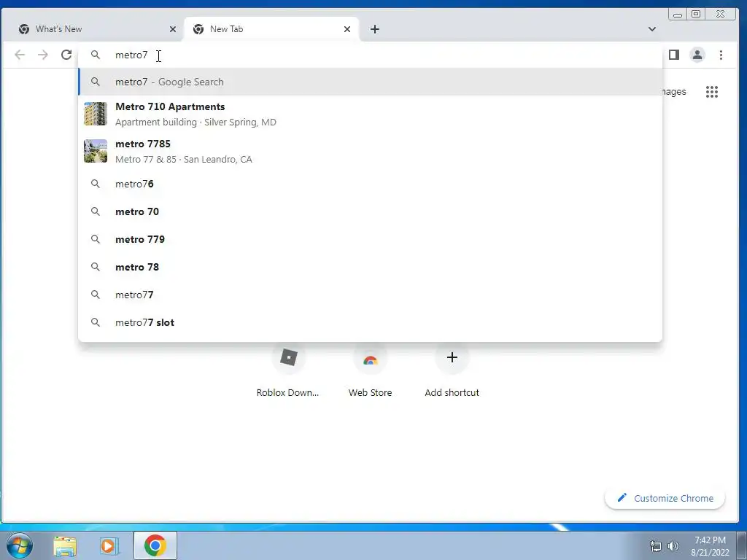Open the network tray icon
Screen dimensions: 747x560
click(656, 546)
